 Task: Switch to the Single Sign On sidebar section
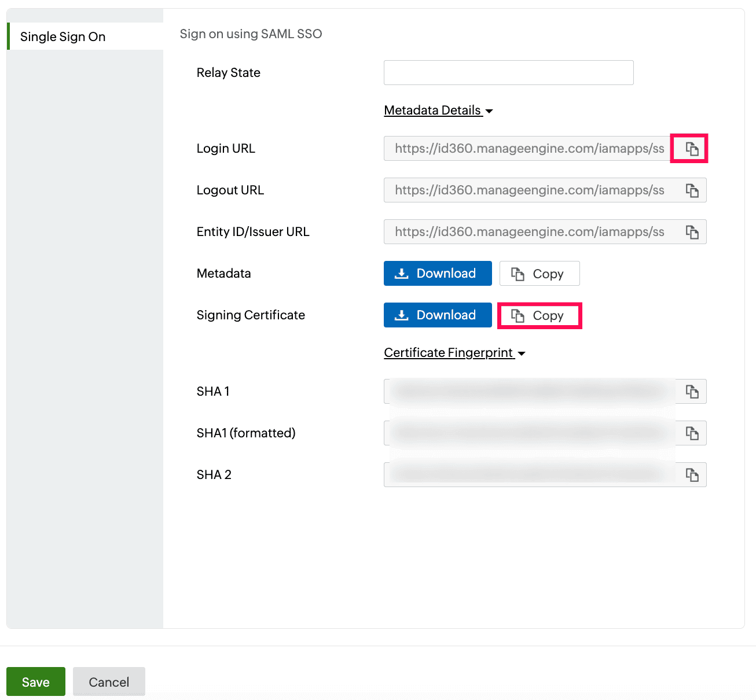[63, 36]
